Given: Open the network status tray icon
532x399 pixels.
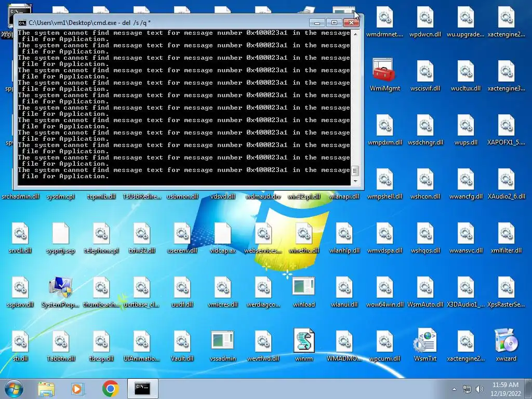Looking at the screenshot, I should (x=467, y=390).
